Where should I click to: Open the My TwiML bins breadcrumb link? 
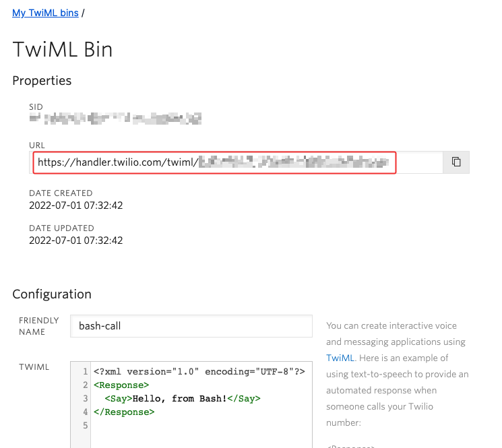point(45,13)
